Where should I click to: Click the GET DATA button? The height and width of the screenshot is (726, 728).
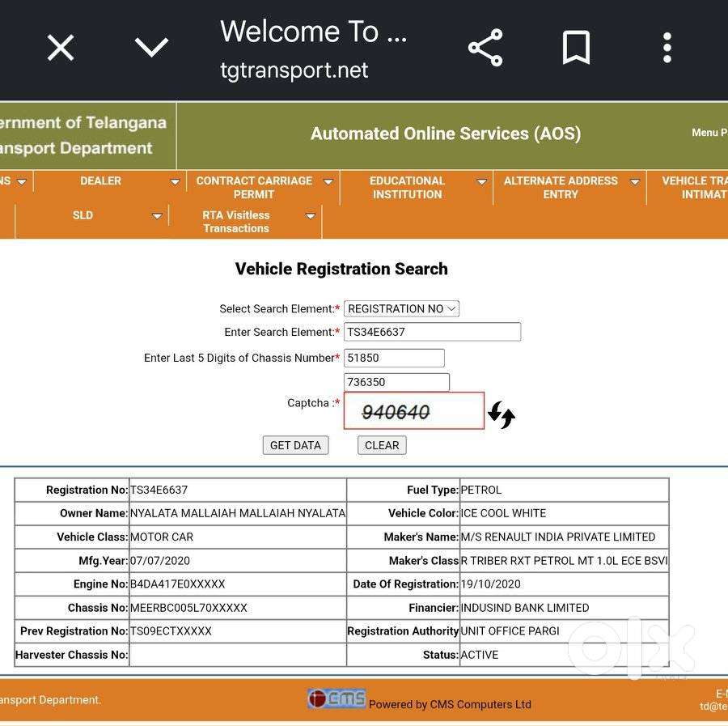296,445
